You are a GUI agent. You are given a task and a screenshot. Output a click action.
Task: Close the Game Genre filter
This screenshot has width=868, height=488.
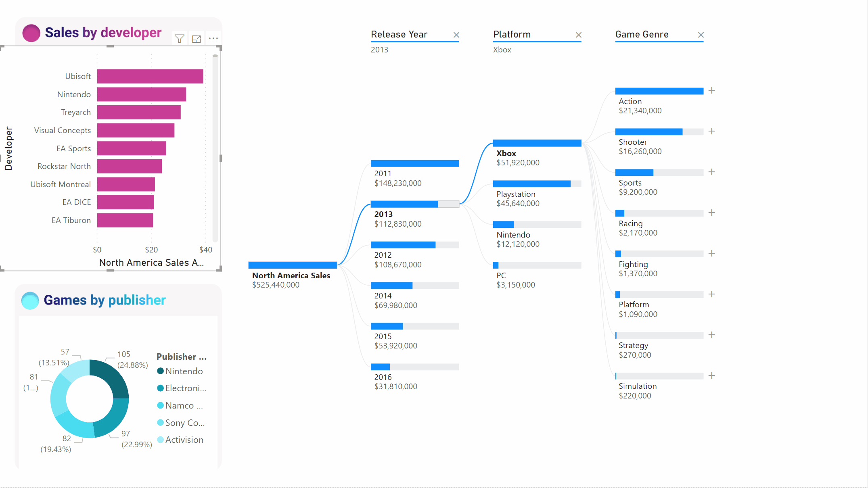pos(702,35)
